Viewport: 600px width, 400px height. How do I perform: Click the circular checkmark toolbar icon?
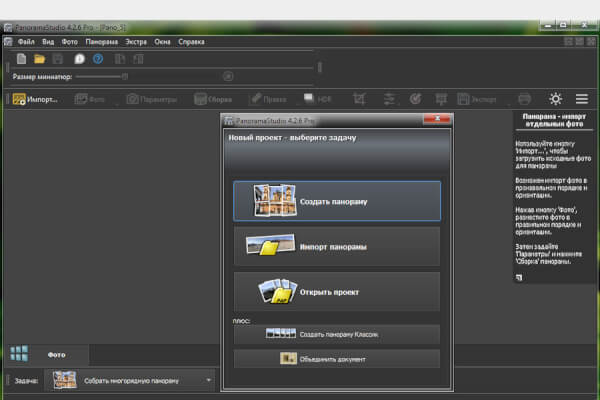click(x=415, y=99)
